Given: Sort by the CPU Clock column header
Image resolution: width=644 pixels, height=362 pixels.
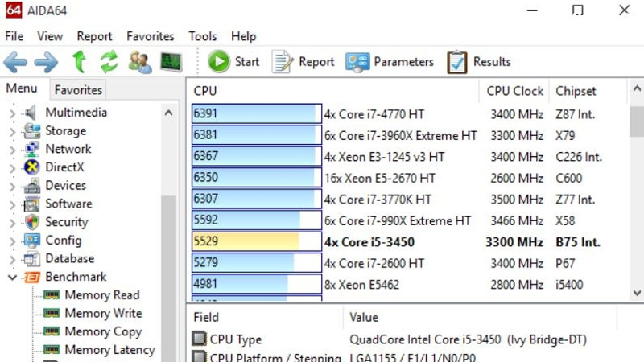Looking at the screenshot, I should point(514,91).
